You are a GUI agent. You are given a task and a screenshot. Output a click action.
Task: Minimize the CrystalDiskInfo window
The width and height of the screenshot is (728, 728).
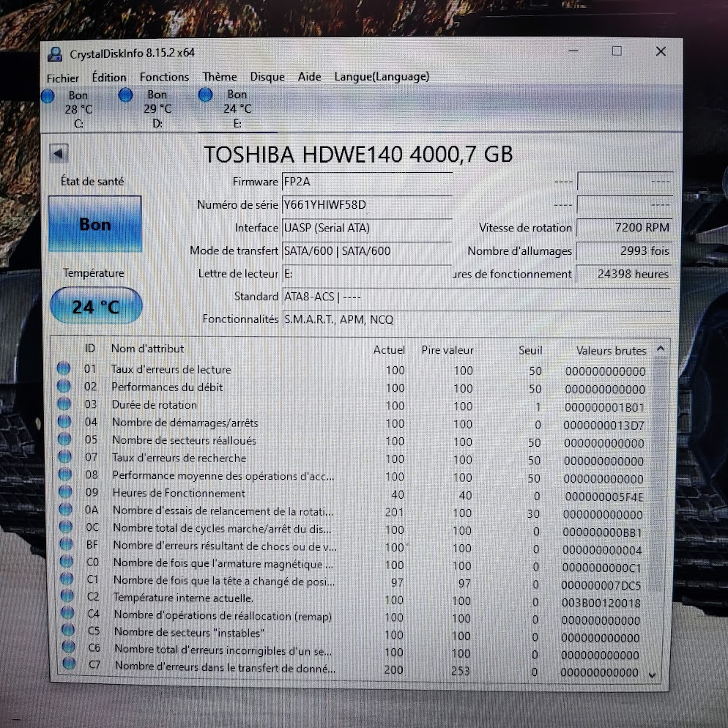point(573,51)
